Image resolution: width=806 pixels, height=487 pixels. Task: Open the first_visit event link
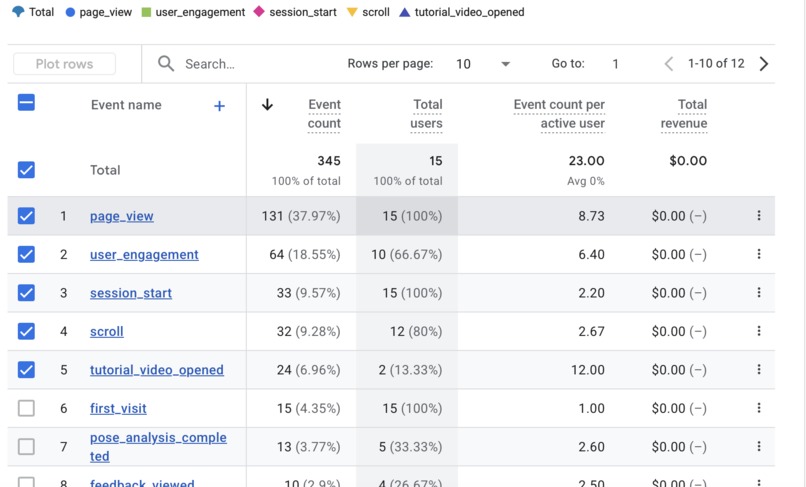[118, 408]
